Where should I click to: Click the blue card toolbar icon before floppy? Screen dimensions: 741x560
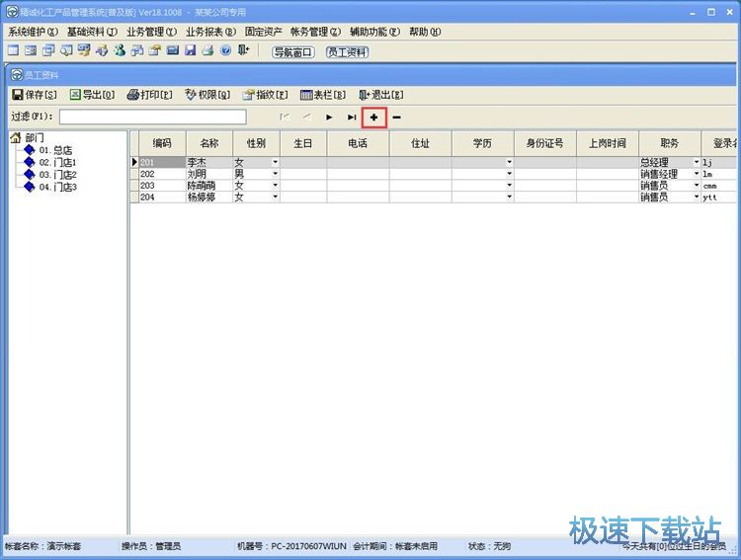point(173,50)
